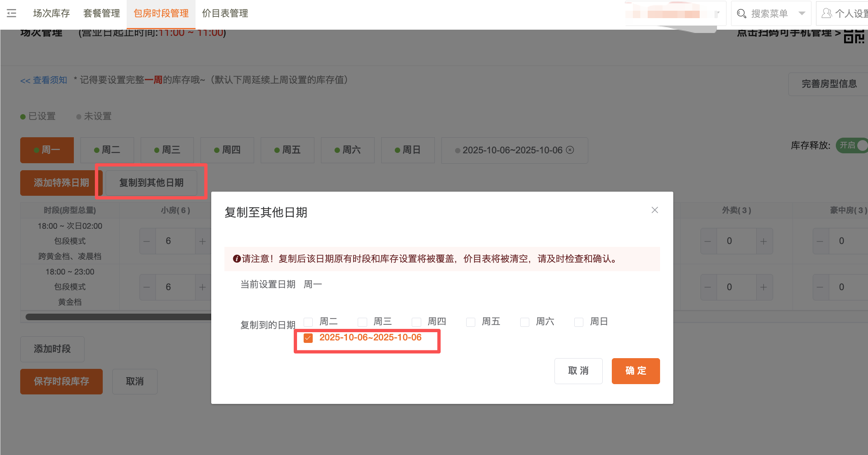Check the 周二 checkbox in copy dialog

pyautogui.click(x=308, y=322)
